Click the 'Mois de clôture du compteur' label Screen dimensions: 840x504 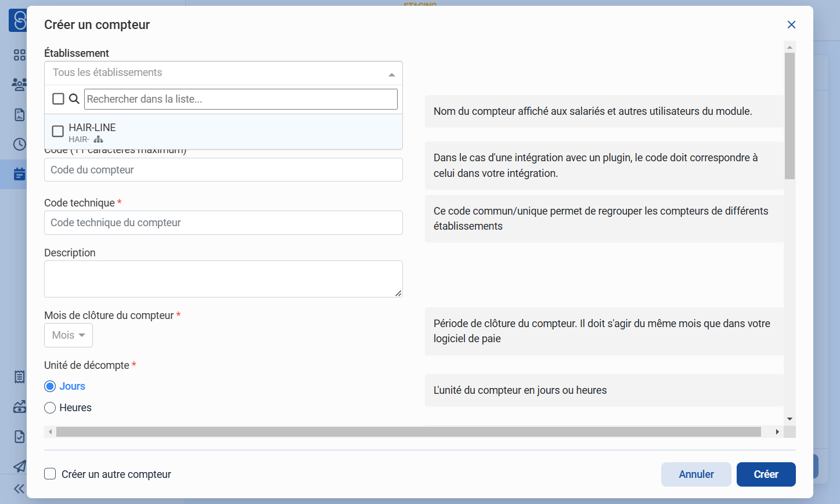pos(109,316)
